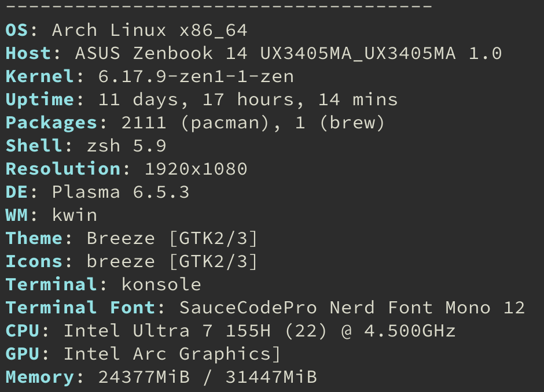The height and width of the screenshot is (392, 544).
Task: Click the 1920x1080 resolution value
Action: (196, 169)
